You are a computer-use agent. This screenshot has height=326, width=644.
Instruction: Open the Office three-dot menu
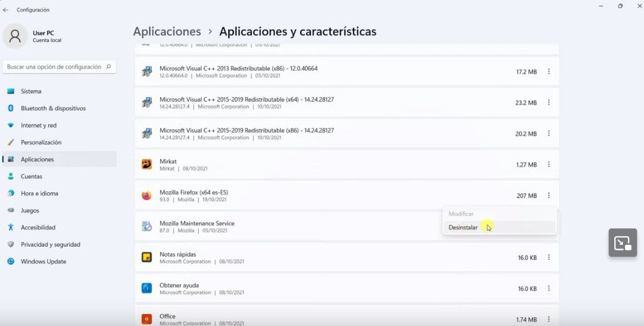[x=549, y=319]
